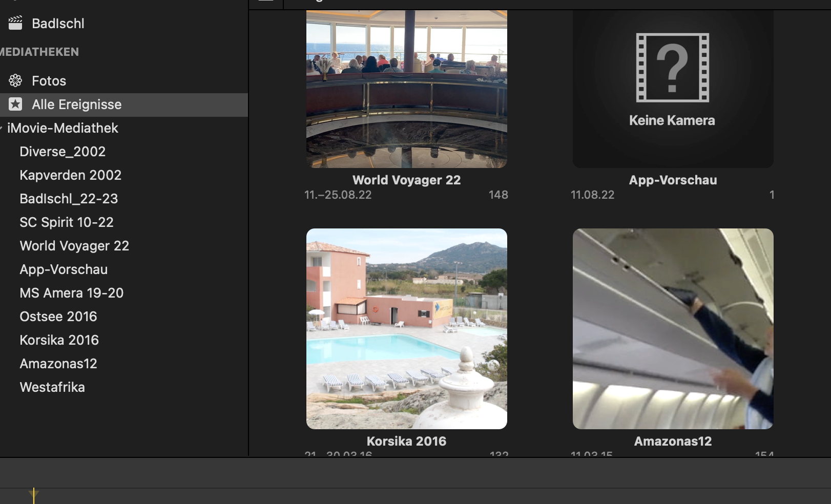Click the World Voyager 22 title below thumbnail

tap(407, 180)
